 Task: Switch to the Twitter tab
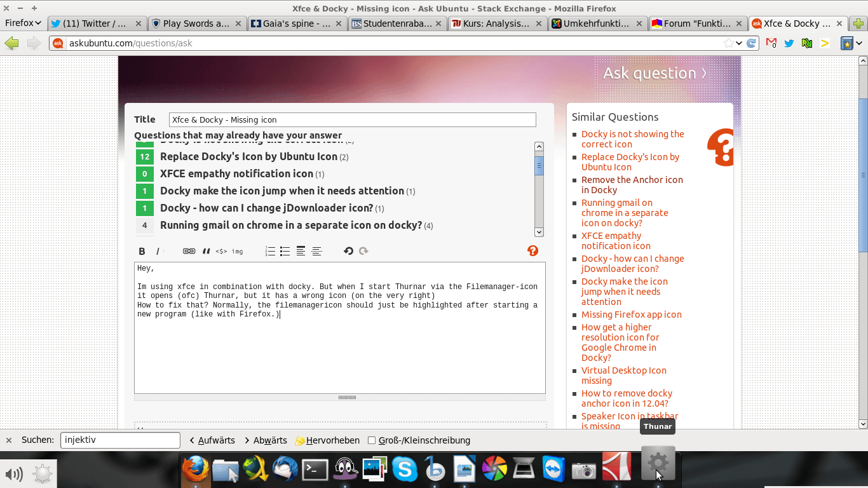[96, 24]
